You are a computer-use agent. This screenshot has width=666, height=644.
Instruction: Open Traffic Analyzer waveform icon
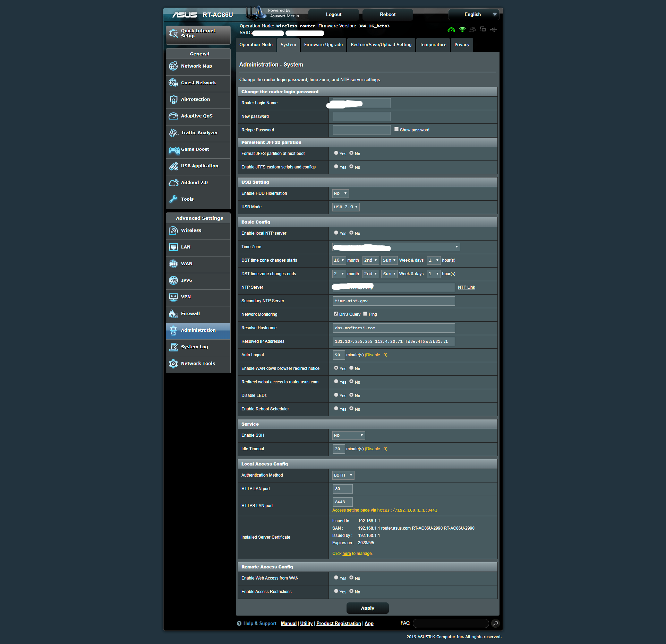click(x=173, y=133)
